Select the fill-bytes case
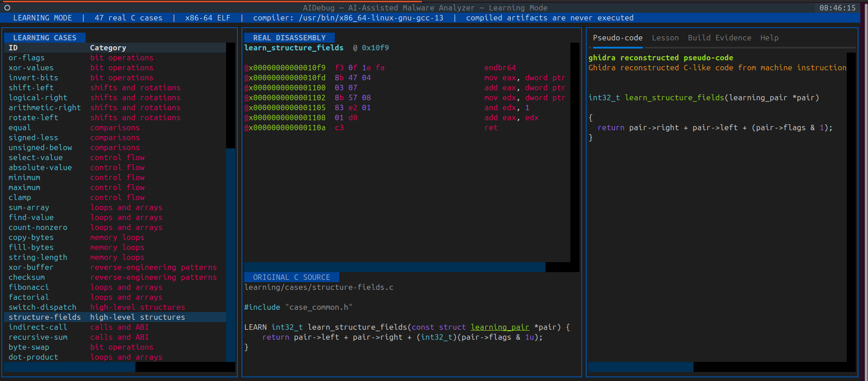This screenshot has height=381, width=868. (x=115, y=247)
